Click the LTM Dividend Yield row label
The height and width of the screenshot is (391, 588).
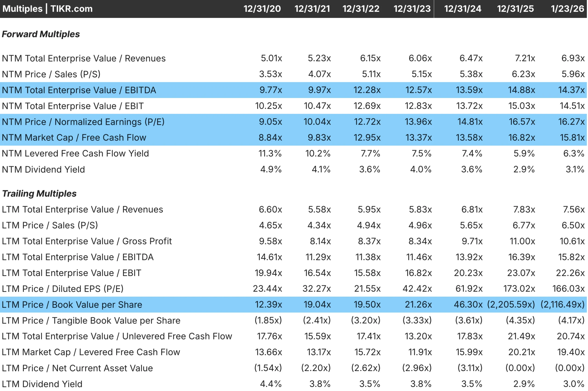42,384
